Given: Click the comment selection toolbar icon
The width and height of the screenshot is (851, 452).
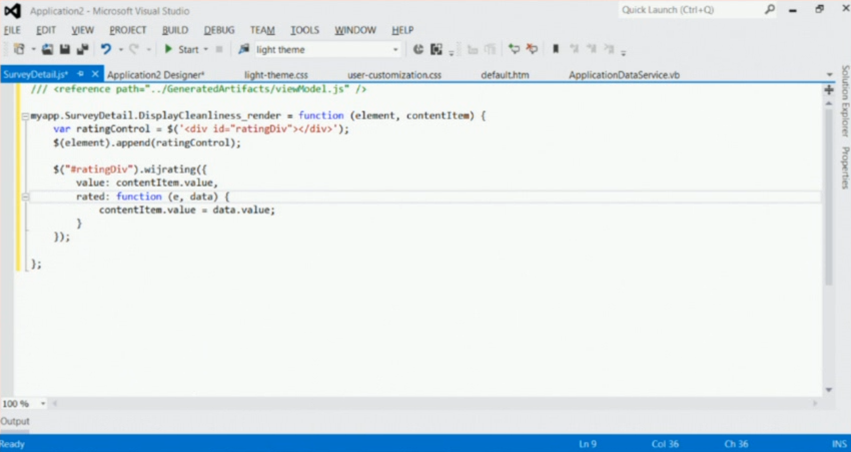Looking at the screenshot, I should point(513,49).
